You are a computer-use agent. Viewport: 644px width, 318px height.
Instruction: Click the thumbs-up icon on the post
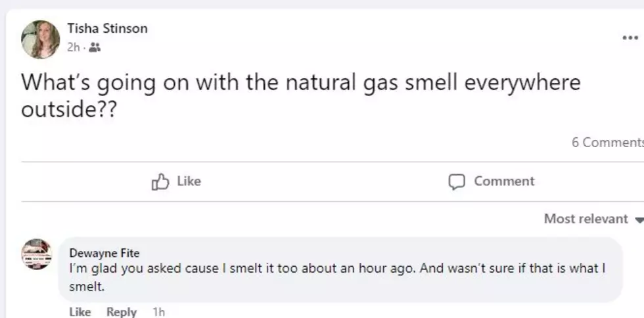[x=160, y=181]
